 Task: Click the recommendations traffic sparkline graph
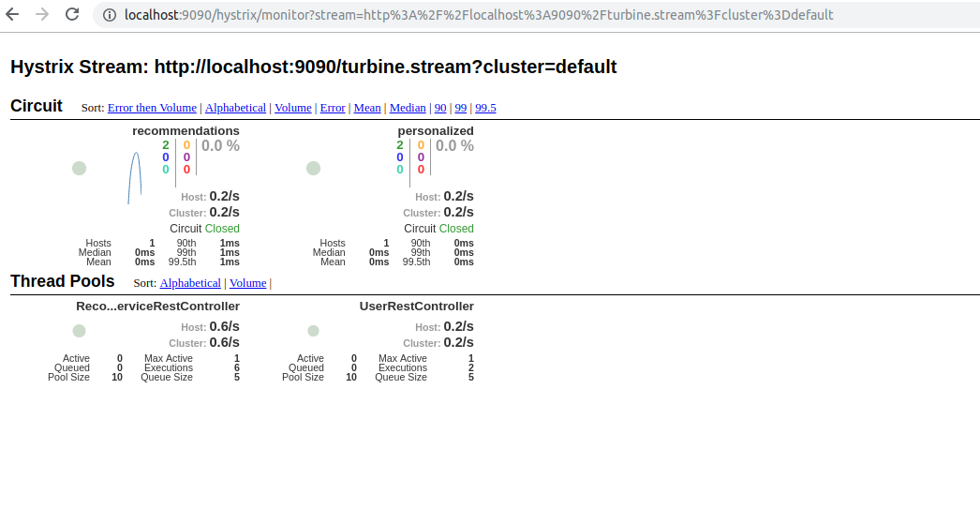134,177
